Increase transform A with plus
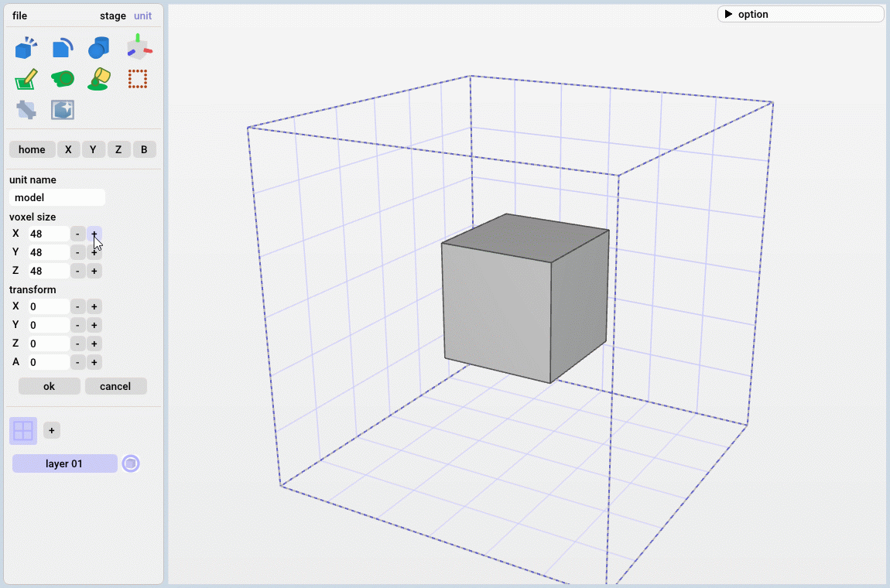The width and height of the screenshot is (890, 588). pos(94,362)
